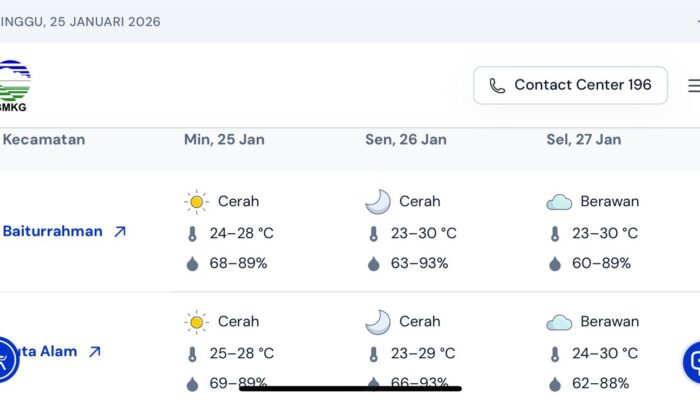Click the arrow icon next to Baiturrahman
The width and height of the screenshot is (700, 400).
pos(120,232)
